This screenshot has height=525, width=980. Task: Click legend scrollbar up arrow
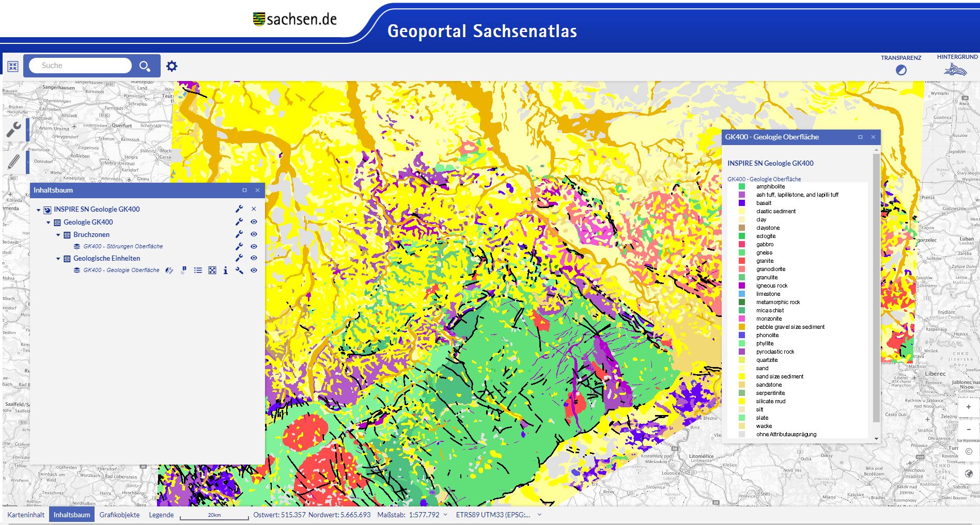coord(876,150)
